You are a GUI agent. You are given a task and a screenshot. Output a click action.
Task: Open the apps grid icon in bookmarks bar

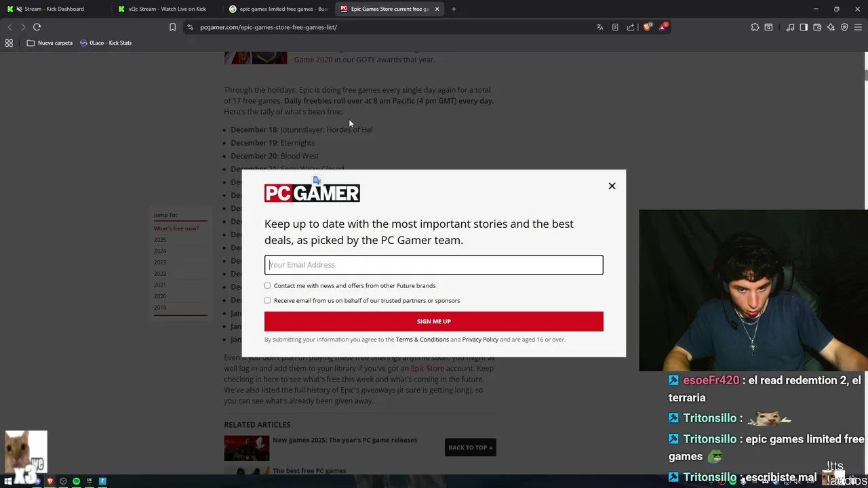9,43
